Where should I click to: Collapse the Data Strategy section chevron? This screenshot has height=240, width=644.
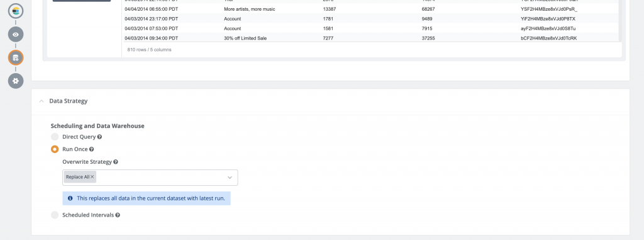point(41,101)
